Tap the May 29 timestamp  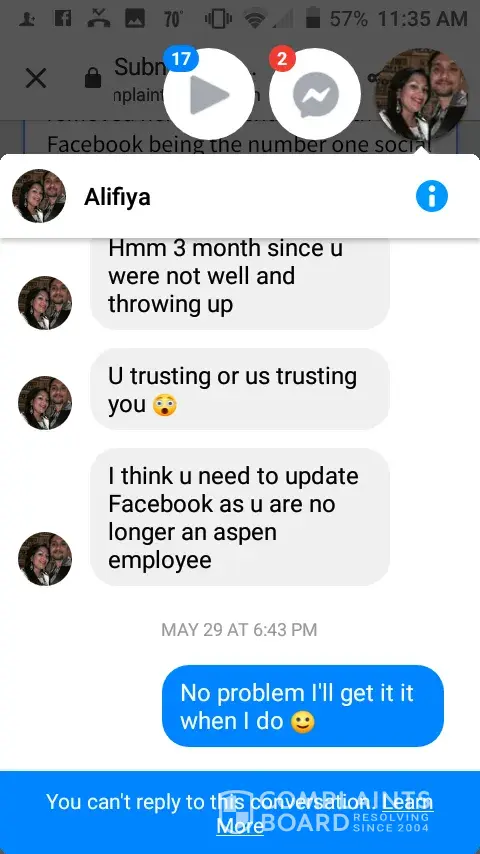pos(239,630)
